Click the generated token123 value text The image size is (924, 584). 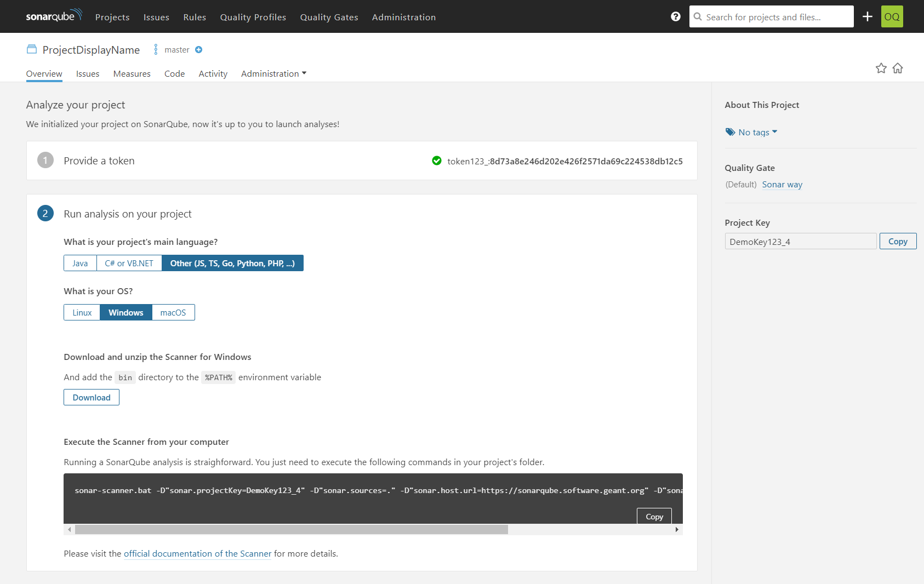click(x=565, y=161)
